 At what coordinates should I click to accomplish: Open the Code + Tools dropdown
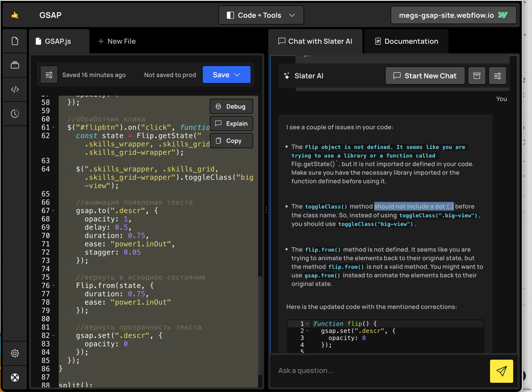click(261, 15)
